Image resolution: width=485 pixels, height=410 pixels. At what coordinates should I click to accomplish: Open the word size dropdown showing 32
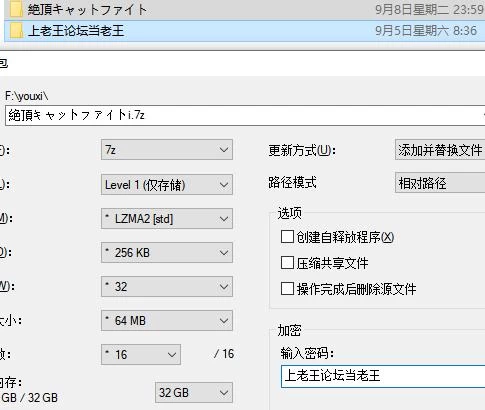coord(167,287)
